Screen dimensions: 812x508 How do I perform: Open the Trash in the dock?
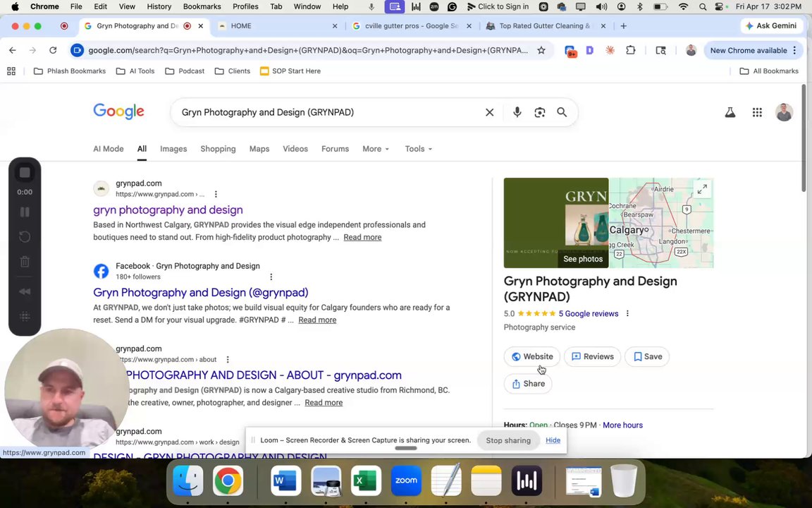[624, 480]
